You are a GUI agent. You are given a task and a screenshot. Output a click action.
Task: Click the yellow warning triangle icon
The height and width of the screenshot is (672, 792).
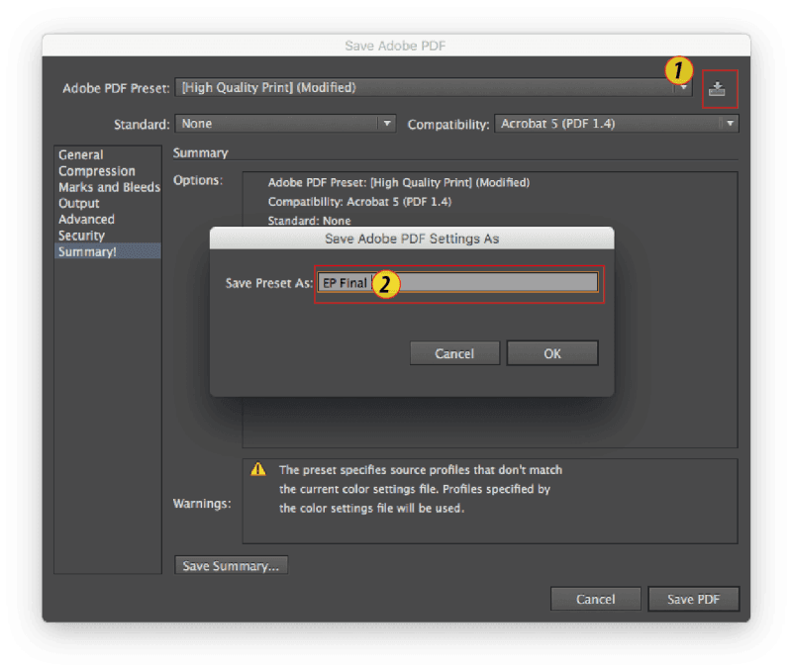point(257,470)
